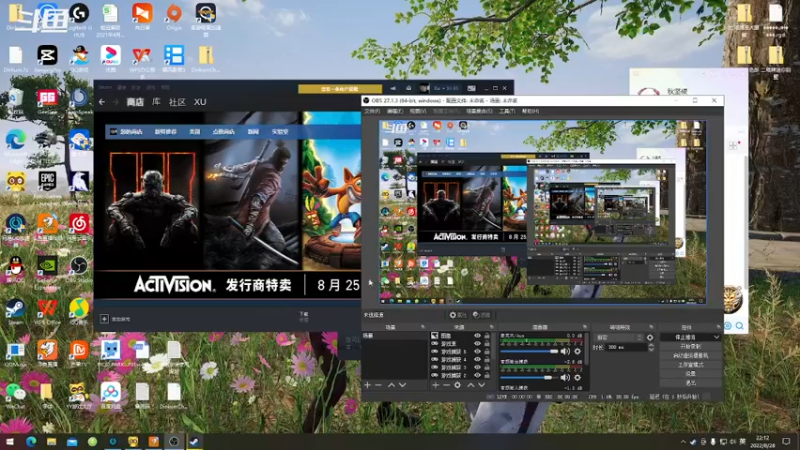Image resolution: width=800 pixels, height=450 pixels.
Task: Open the XU profile tab in Steam
Action: [200, 102]
